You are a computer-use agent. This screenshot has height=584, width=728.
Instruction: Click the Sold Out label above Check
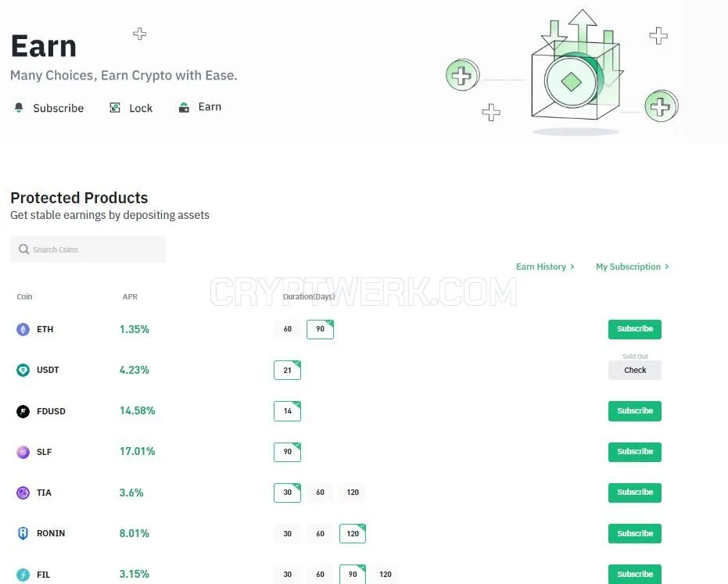[x=635, y=356]
